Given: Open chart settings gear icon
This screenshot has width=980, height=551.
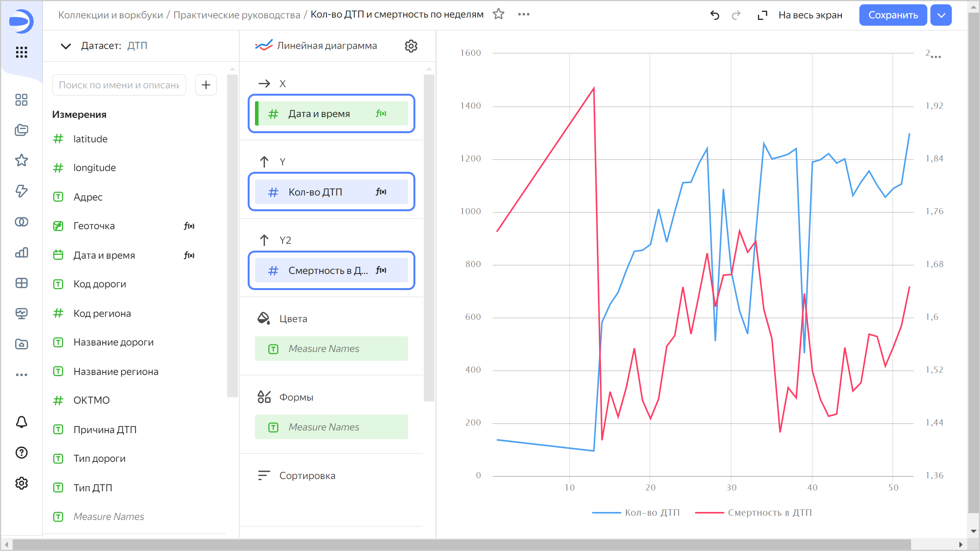Looking at the screenshot, I should 411,46.
